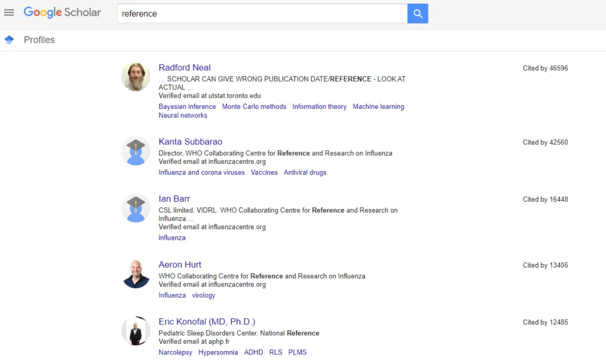The height and width of the screenshot is (364, 606).
Task: Click the search box containing 'reference'
Action: (262, 14)
